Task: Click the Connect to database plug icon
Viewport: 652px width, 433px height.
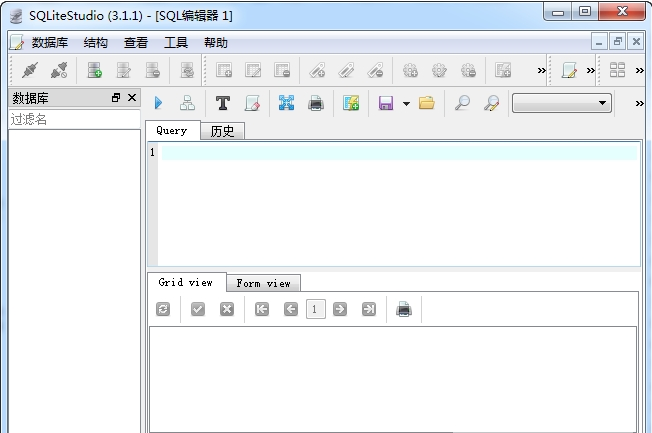Action: pos(29,70)
